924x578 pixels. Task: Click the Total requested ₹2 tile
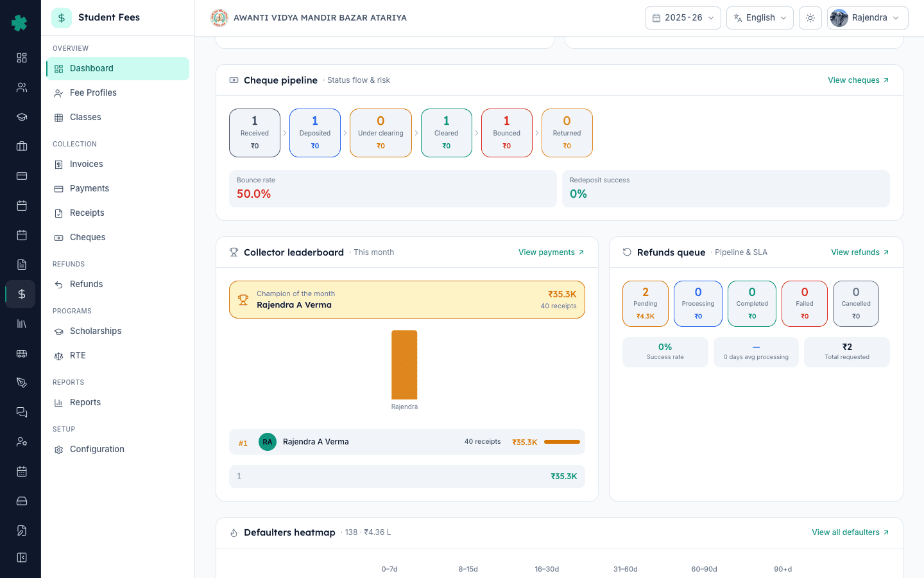[x=847, y=352]
